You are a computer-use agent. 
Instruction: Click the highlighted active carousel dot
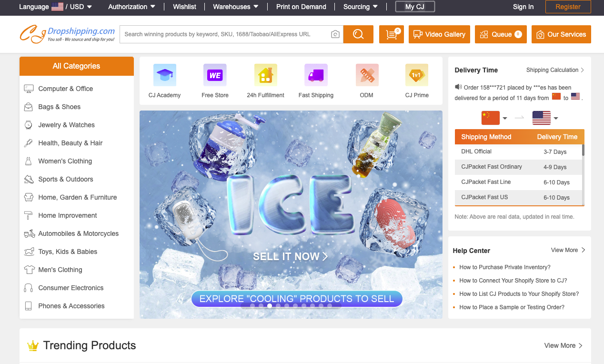[270, 306]
